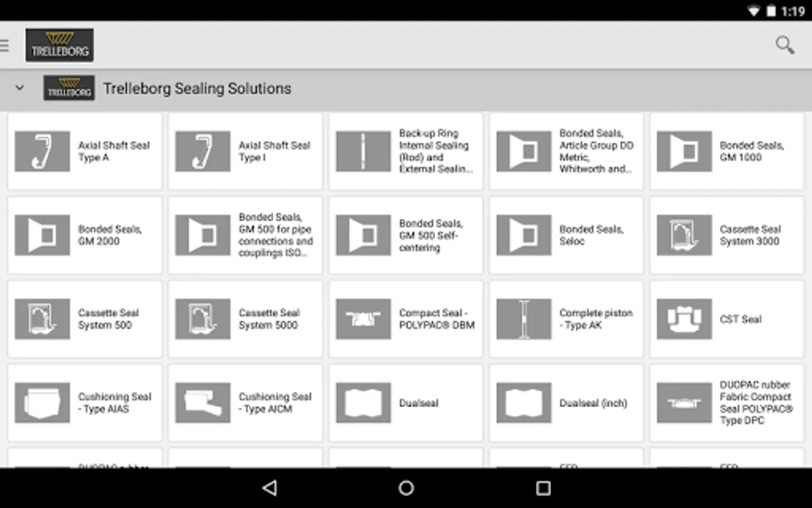This screenshot has width=812, height=508.
Task: Select the Compact Seal - POLYPAC DBM label
Action: point(437,319)
